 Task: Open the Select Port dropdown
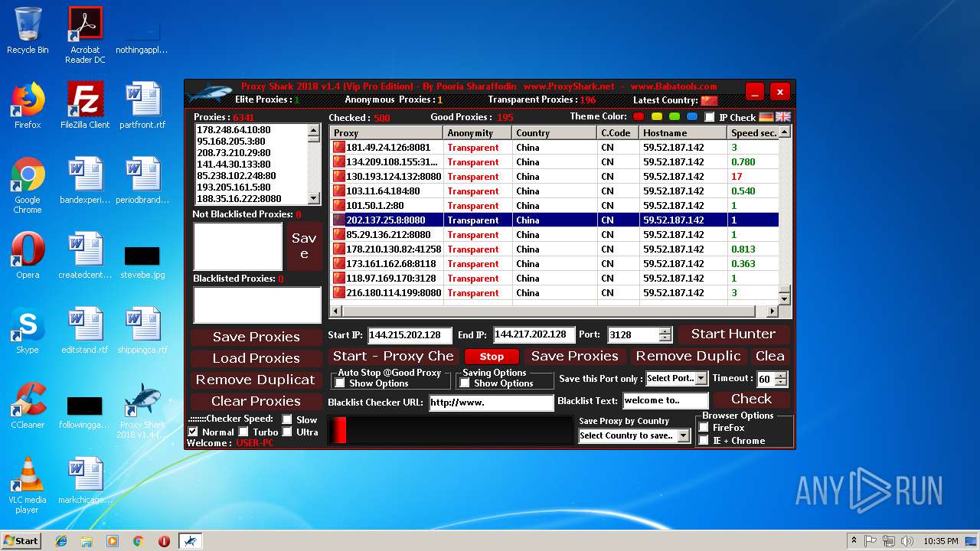point(701,378)
